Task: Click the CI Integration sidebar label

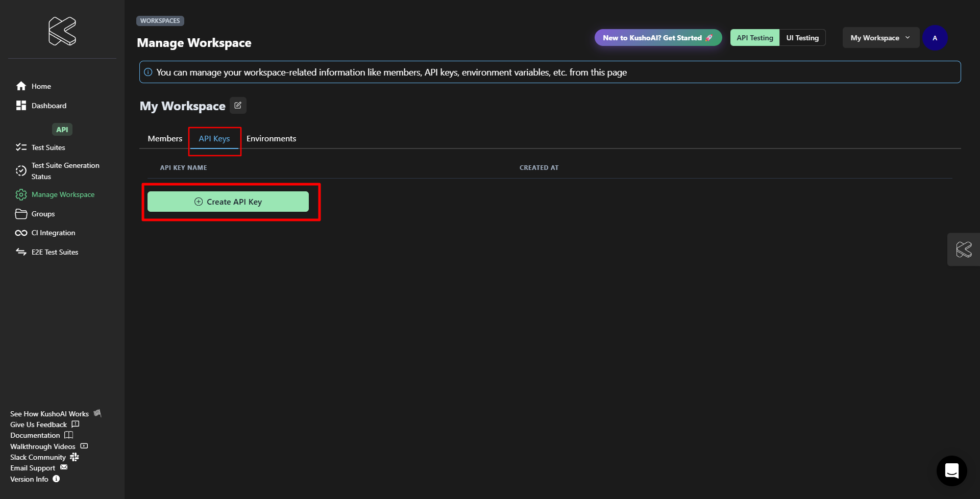Action: coord(54,233)
